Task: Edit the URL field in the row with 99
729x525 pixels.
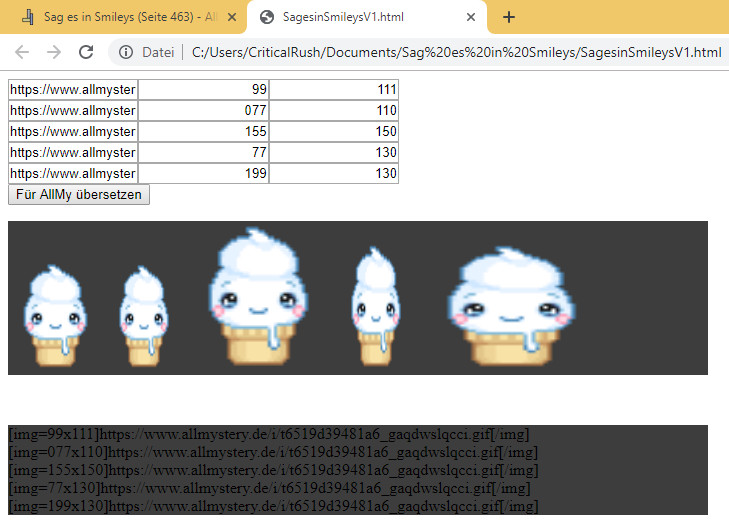Action: 73,89
